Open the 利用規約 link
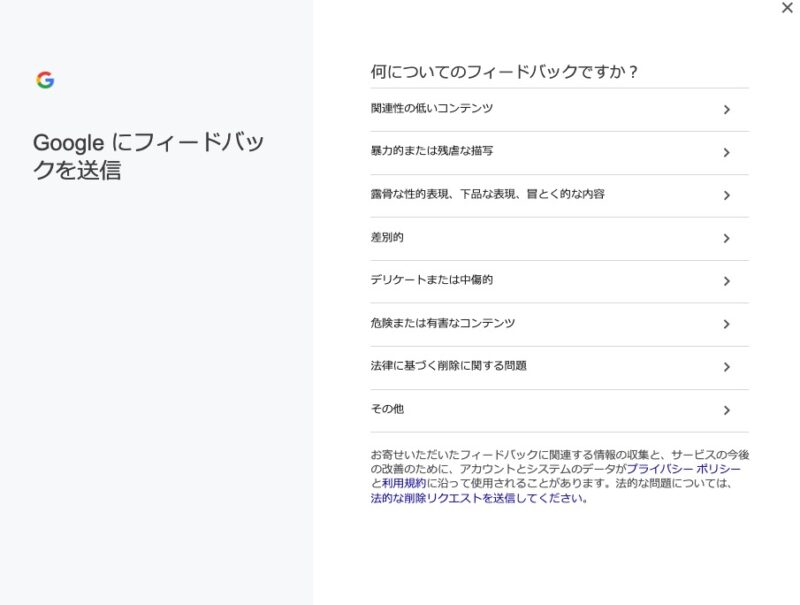Screen dimensions: 800x605 point(404,483)
